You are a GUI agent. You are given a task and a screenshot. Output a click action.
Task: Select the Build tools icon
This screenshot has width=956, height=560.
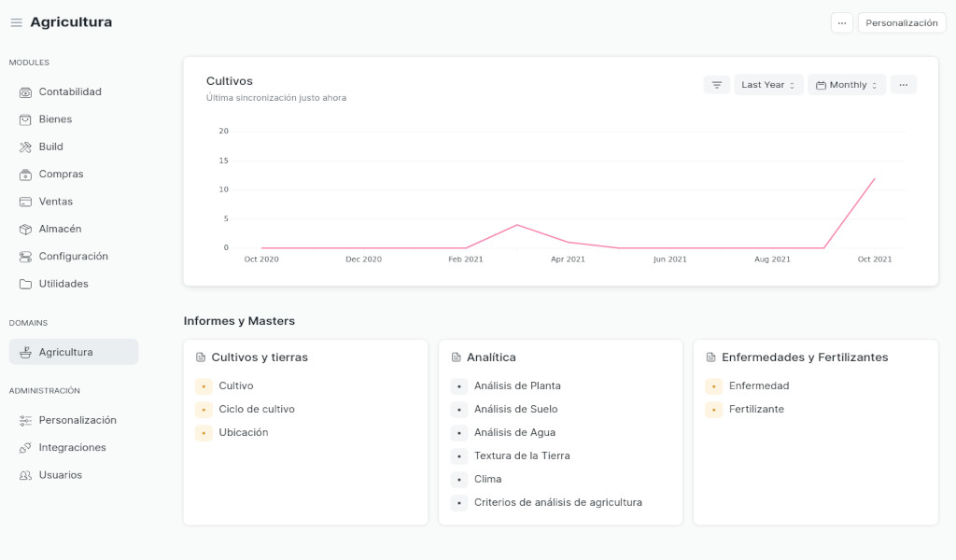(x=25, y=147)
